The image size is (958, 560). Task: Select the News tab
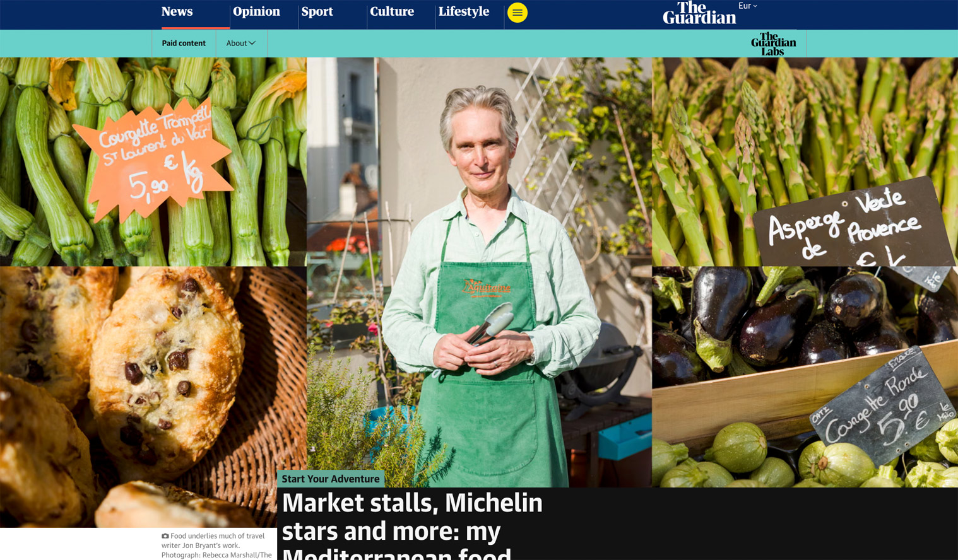(x=177, y=11)
